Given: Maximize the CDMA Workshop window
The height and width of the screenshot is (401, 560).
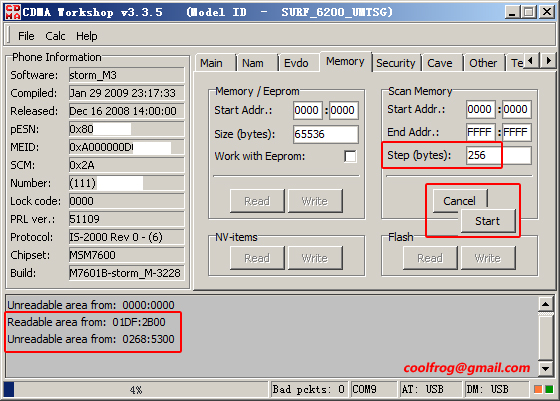Looking at the screenshot, I should [x=529, y=12].
